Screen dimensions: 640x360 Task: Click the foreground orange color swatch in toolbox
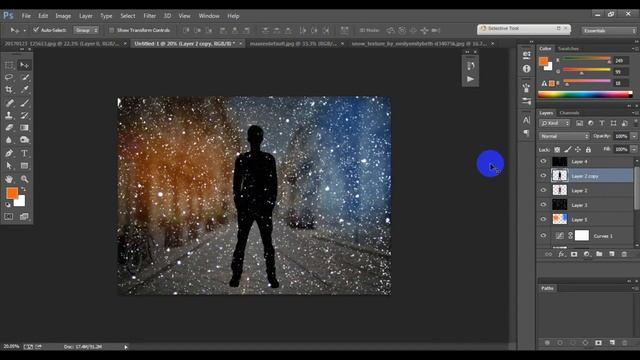[x=12, y=193]
